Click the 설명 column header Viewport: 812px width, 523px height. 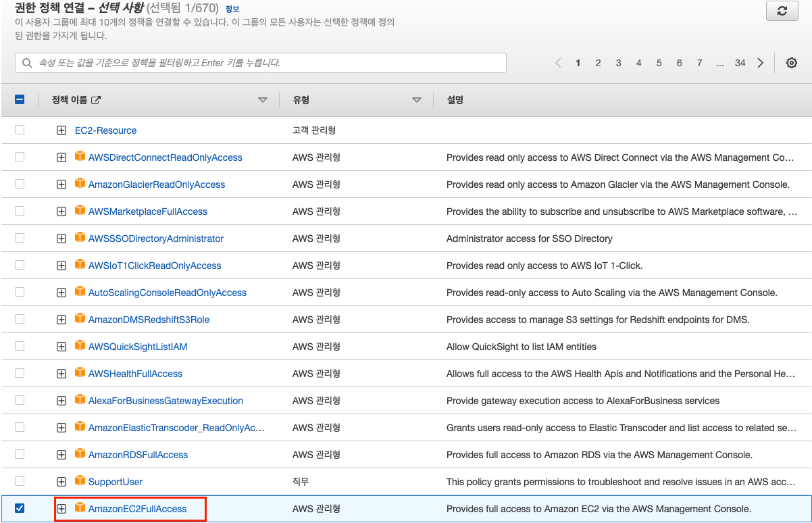[455, 100]
